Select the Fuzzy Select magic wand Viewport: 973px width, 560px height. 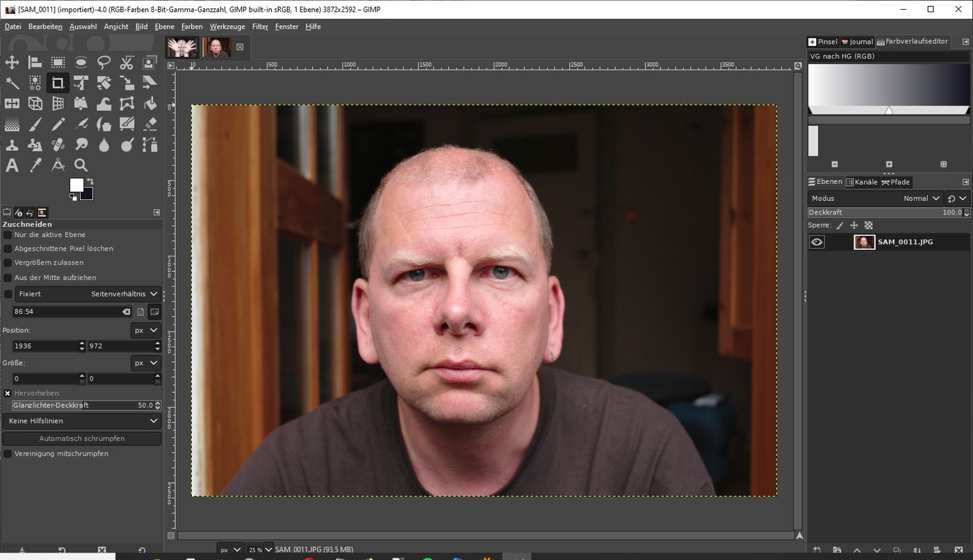[x=12, y=83]
